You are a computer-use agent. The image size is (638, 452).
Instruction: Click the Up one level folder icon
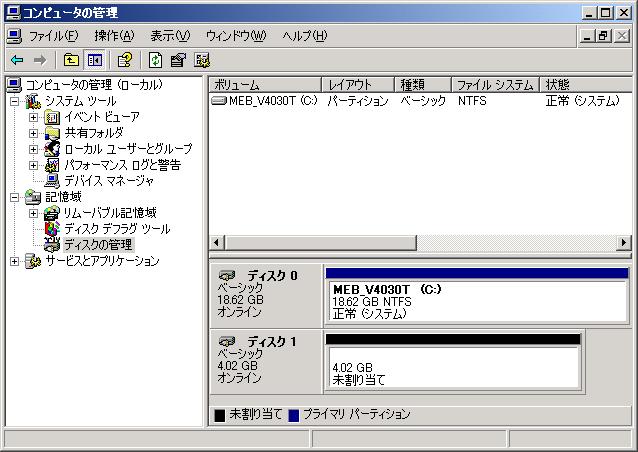coord(71,60)
